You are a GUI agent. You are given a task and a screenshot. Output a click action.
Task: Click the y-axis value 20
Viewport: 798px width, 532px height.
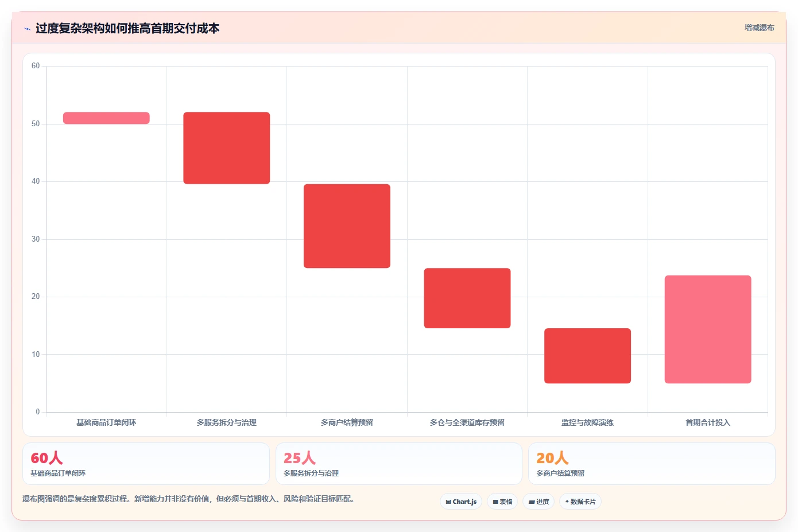point(36,297)
